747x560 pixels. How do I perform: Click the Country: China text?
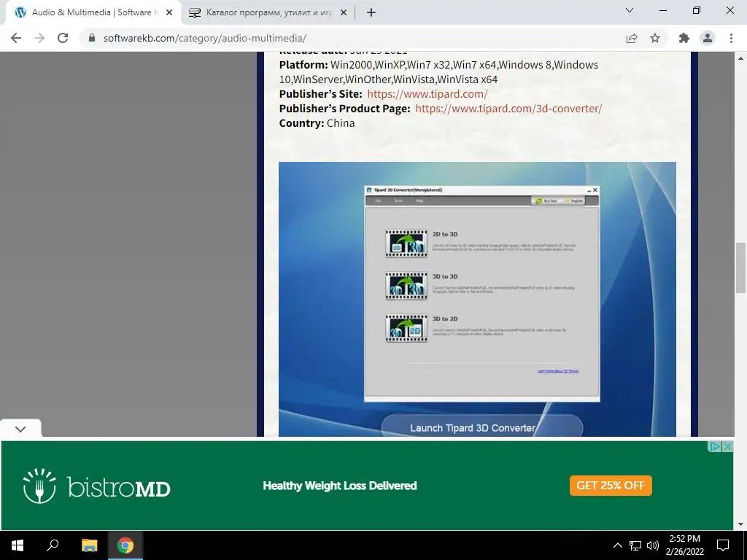point(317,123)
